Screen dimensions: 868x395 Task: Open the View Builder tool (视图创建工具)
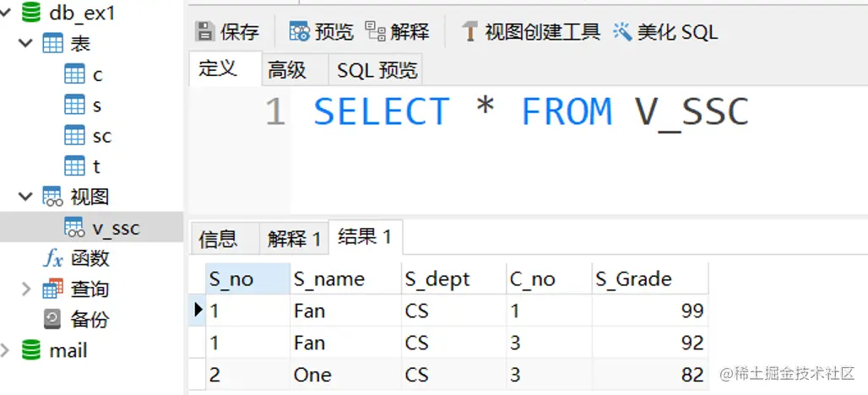click(x=531, y=32)
